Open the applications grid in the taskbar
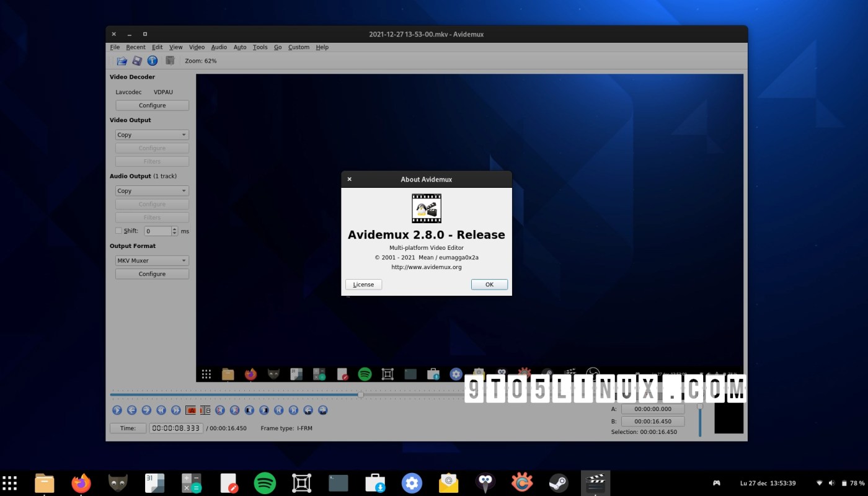The image size is (868, 496). [9, 483]
